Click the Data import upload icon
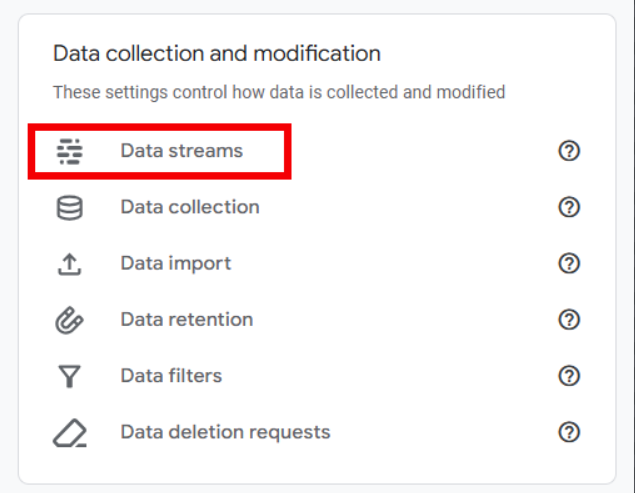 70,264
